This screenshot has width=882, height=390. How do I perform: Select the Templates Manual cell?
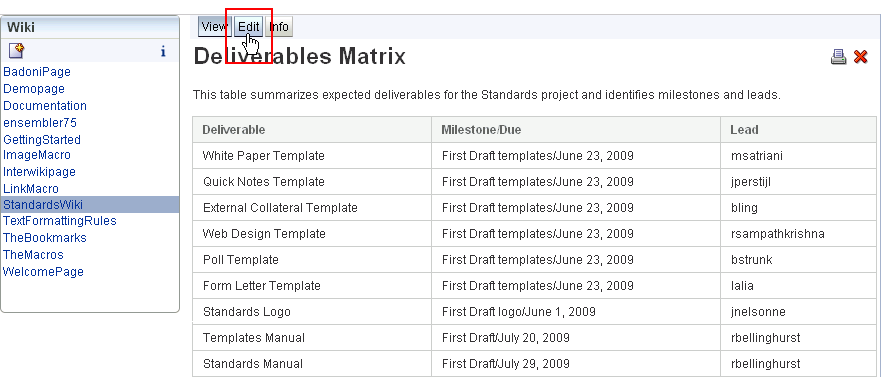click(x=312, y=338)
